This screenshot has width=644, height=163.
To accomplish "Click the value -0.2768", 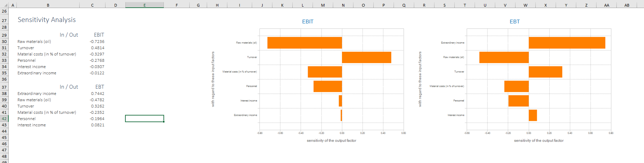I will [x=97, y=60].
